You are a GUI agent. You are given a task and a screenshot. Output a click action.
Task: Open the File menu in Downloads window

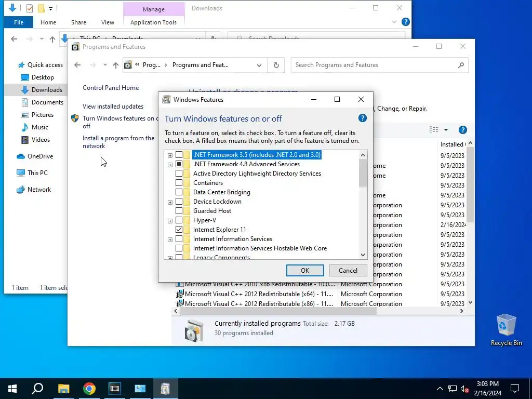19,22
